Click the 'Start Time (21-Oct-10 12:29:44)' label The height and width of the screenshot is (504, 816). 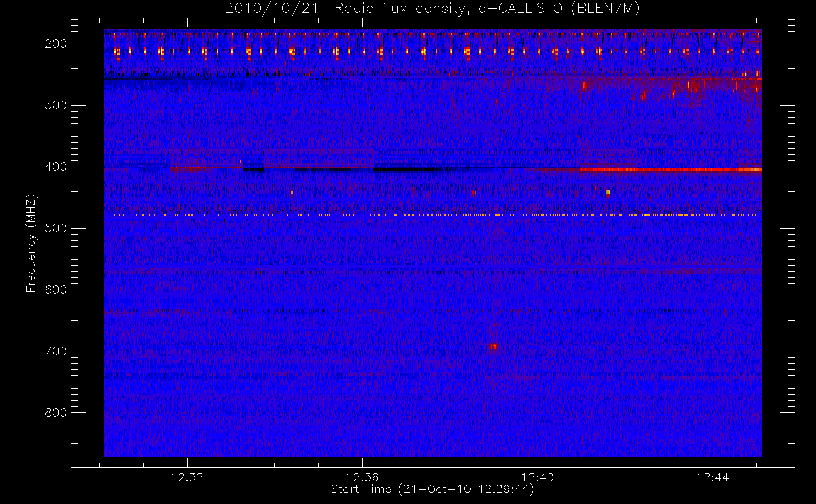click(432, 489)
